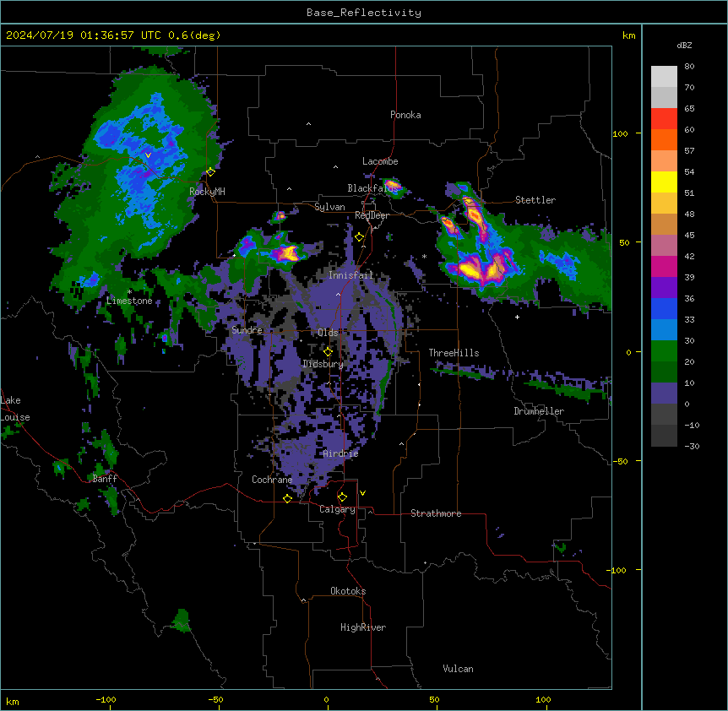Click the white asterisk marker above Limestone
Viewport: 728px width, 711px height.
click(x=129, y=292)
